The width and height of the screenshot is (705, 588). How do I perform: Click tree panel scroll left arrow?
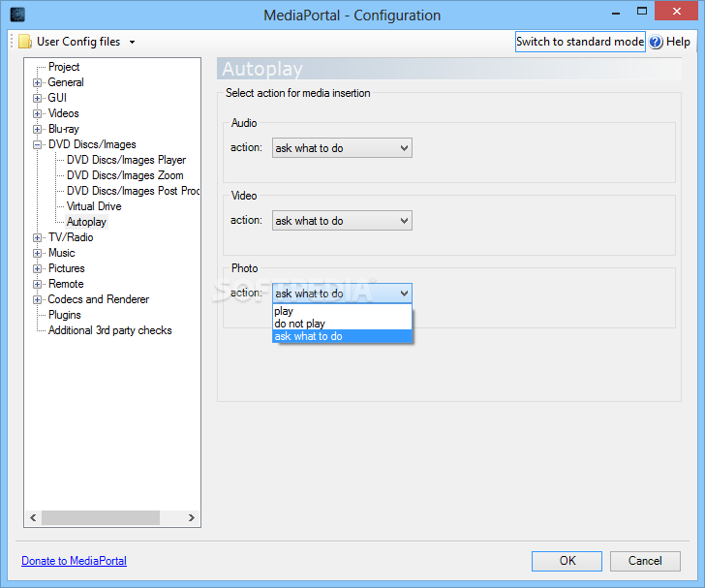[33, 517]
